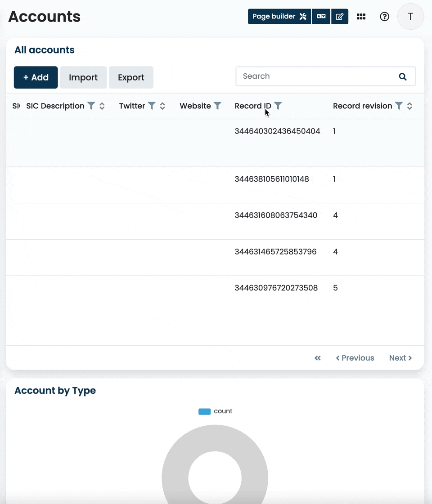
Task: Click the Record revision column header
Action: click(x=363, y=106)
